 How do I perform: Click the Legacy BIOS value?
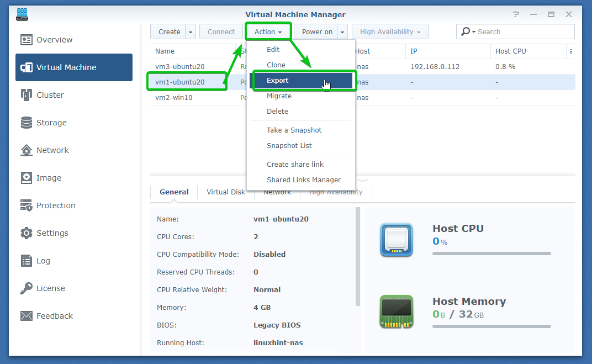click(x=277, y=325)
